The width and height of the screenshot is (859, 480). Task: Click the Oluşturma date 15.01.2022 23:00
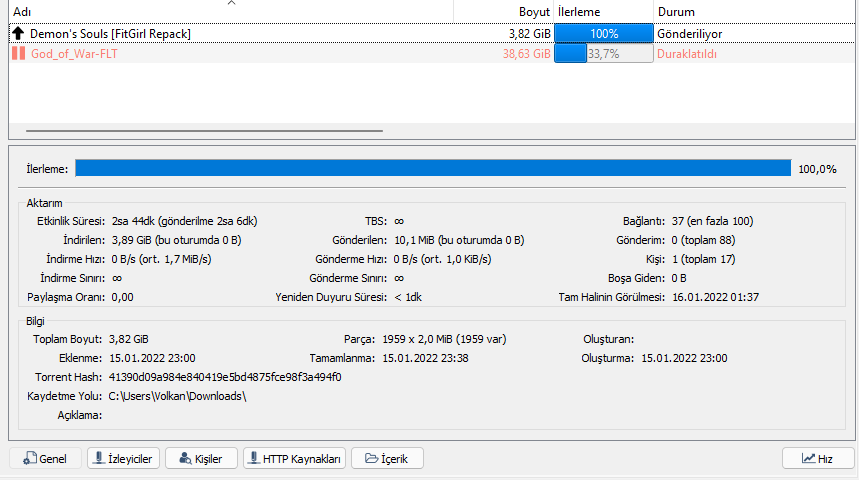pos(684,358)
